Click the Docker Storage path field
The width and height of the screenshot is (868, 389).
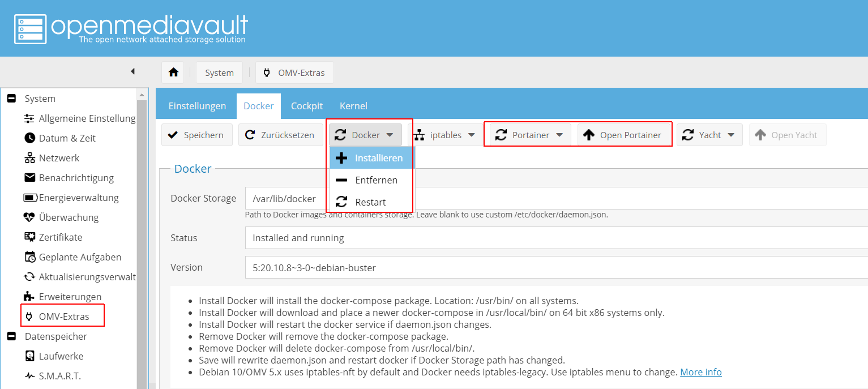(x=555, y=199)
